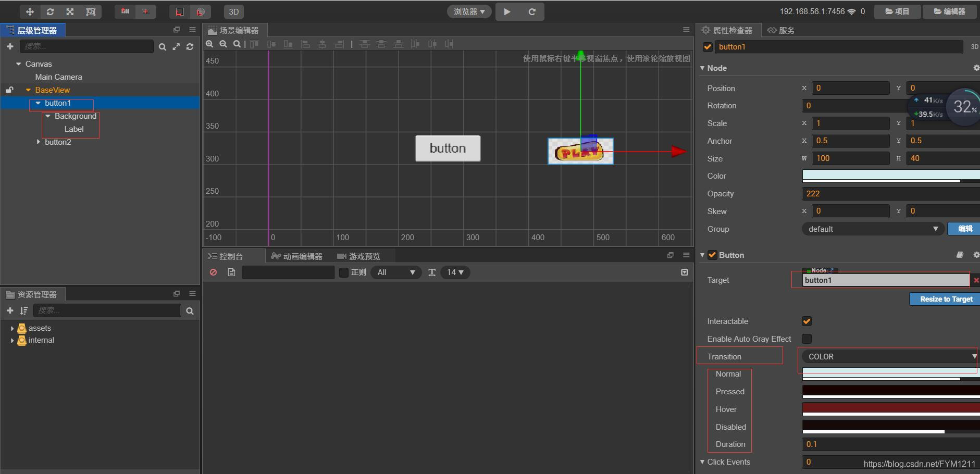
Task: Select the Move transform tool
Action: 30,11
